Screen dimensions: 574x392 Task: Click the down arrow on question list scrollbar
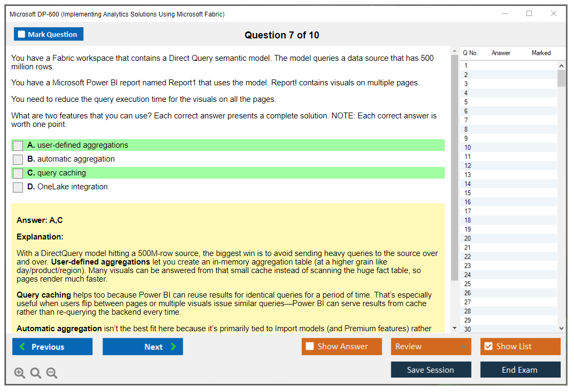(561, 329)
